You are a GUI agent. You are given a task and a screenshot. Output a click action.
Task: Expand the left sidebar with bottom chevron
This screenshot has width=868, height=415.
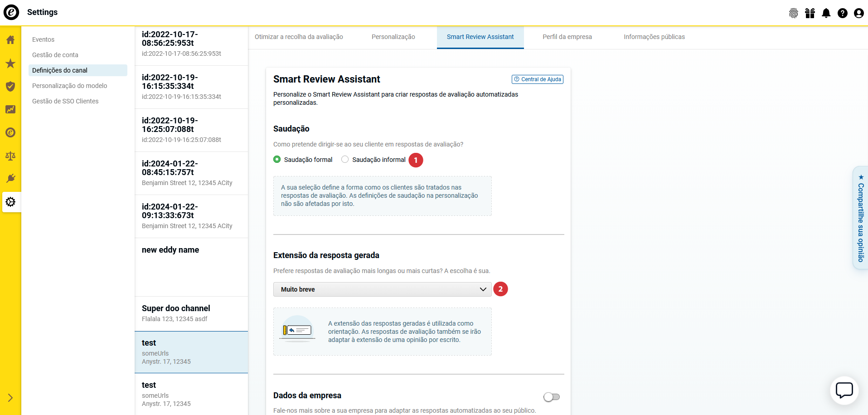(x=10, y=398)
